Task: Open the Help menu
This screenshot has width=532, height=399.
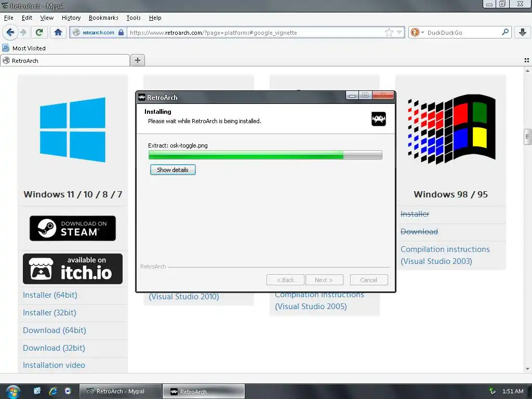Action: (x=155, y=18)
